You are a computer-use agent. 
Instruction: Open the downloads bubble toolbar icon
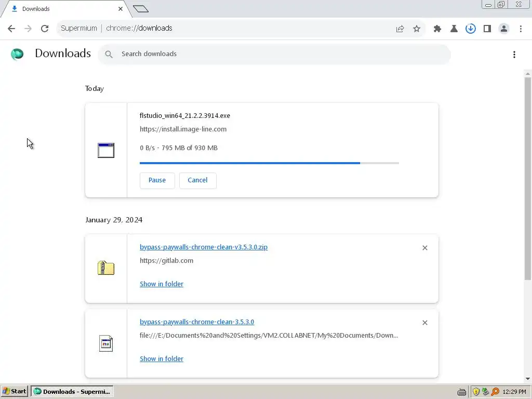[x=471, y=29]
